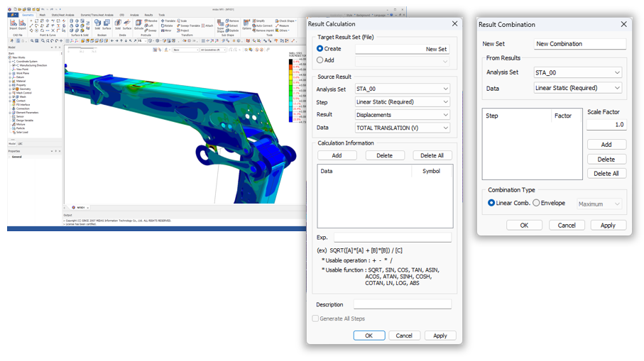Open the Static/Heat Analysis ribbon tab
Image resolution: width=644 pixels, height=361 pixels.
[63, 15]
